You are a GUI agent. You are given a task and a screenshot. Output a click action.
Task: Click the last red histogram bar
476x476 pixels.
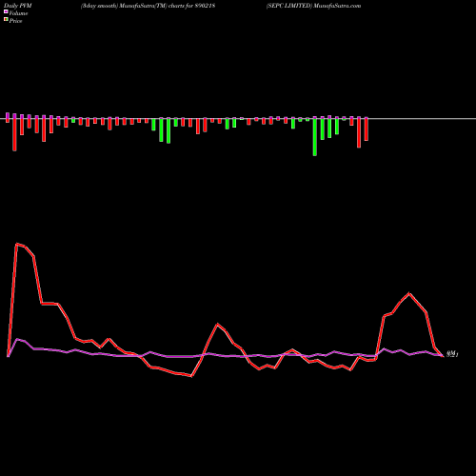coord(367,129)
